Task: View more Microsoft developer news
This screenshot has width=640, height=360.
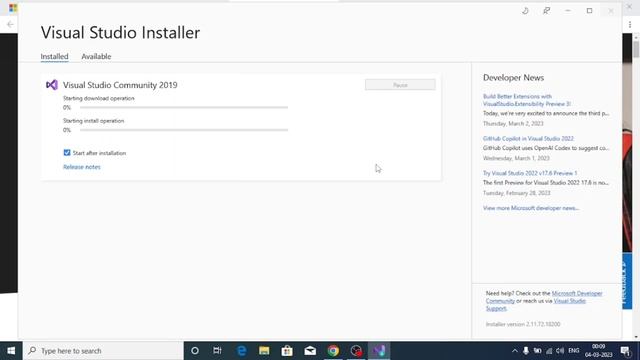Action: [531, 208]
